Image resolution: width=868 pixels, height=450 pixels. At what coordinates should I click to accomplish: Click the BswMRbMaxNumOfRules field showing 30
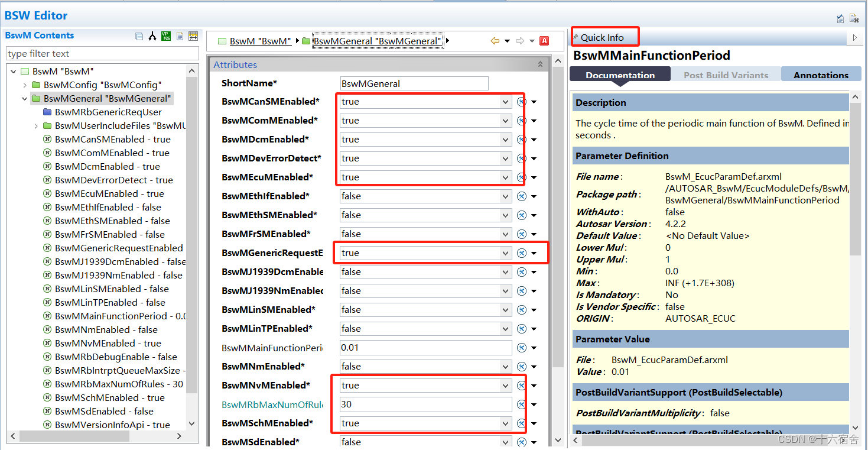click(426, 404)
